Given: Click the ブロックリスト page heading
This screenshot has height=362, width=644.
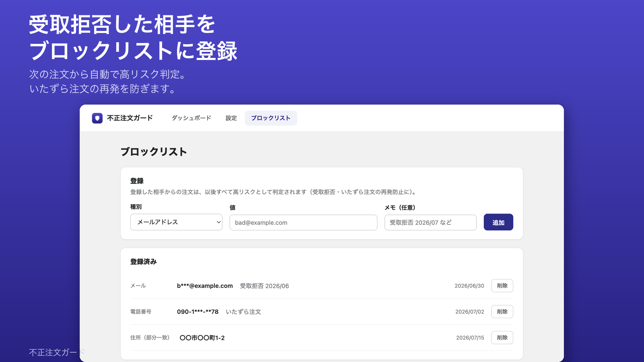Looking at the screenshot, I should click(x=154, y=152).
